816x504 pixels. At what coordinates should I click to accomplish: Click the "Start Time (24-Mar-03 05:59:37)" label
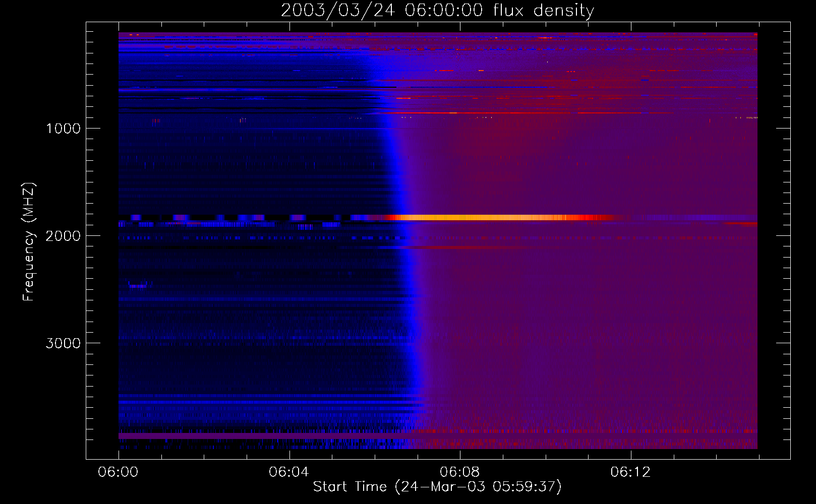point(437,487)
